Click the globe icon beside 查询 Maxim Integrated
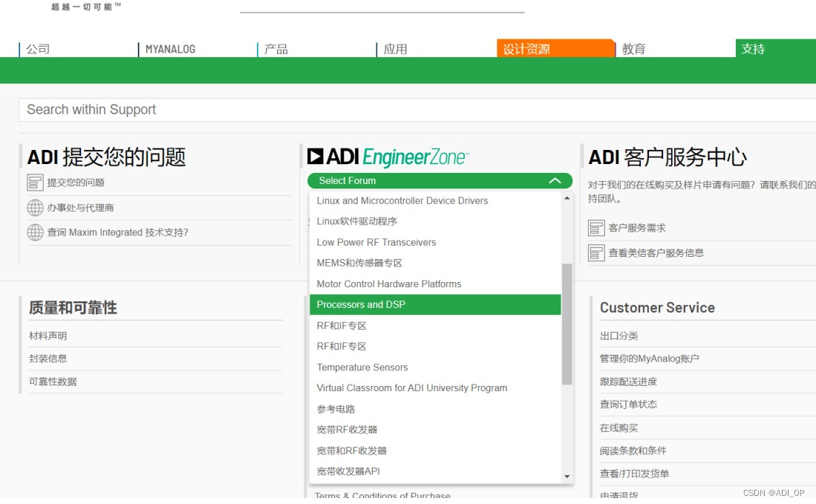This screenshot has height=504, width=816. [35, 232]
